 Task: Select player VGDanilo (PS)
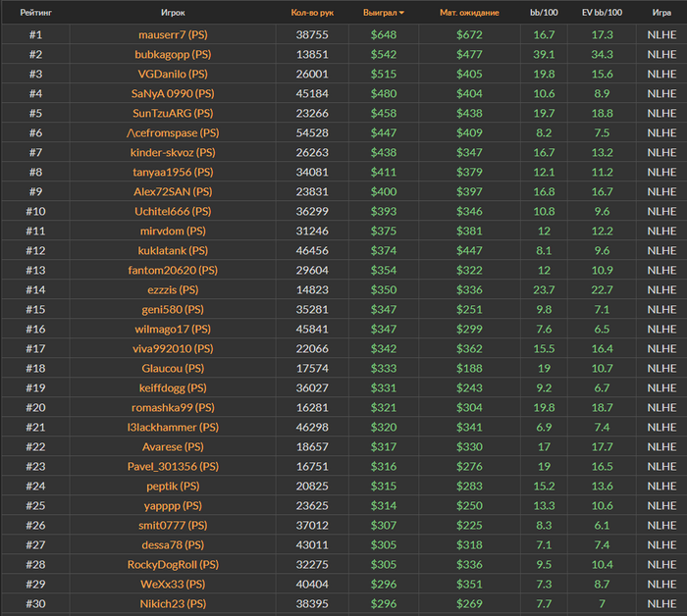point(173,74)
